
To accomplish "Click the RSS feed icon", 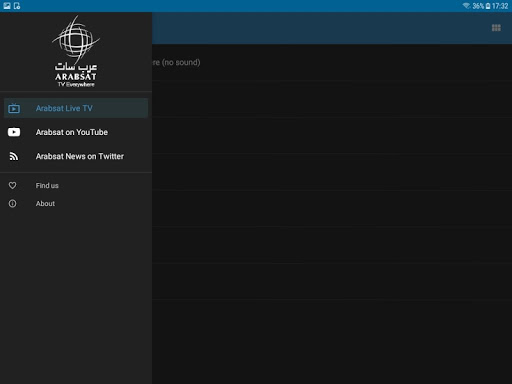I will click(x=14, y=156).
